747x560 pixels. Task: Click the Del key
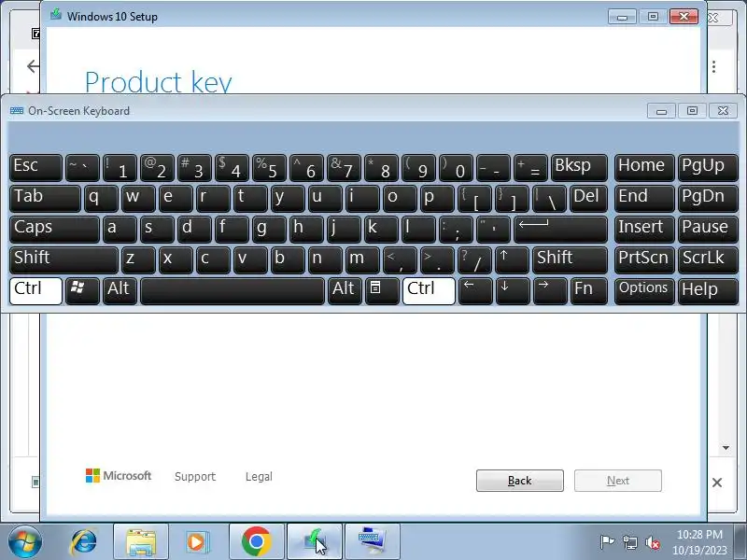pyautogui.click(x=588, y=199)
